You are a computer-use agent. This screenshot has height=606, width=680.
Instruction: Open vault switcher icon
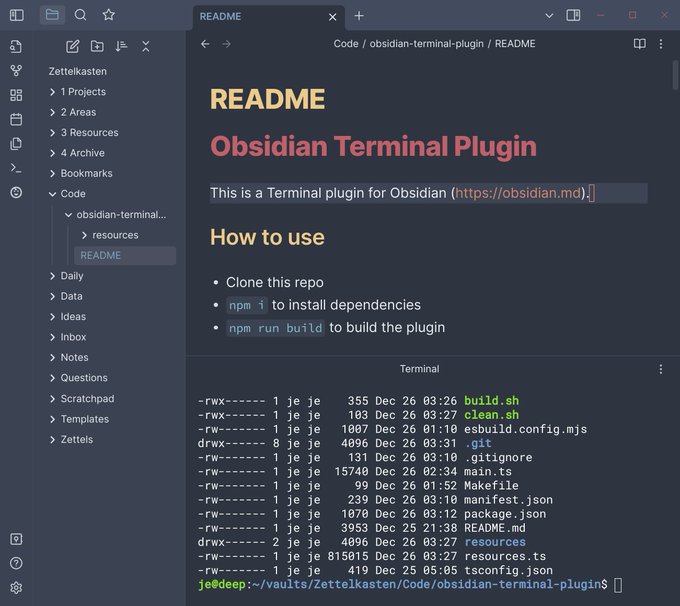[16, 539]
